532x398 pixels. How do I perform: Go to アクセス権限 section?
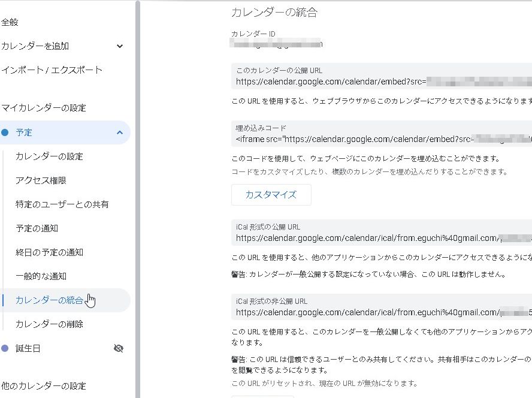pyautogui.click(x=41, y=180)
